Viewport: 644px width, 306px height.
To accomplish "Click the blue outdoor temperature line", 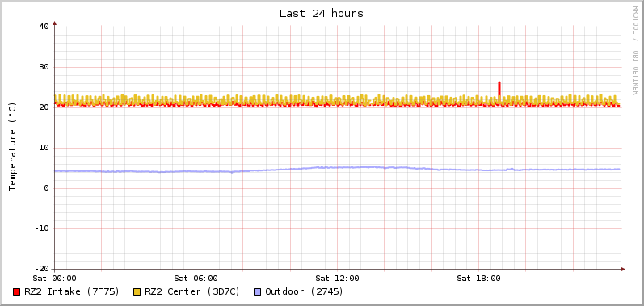I will click(x=337, y=168).
